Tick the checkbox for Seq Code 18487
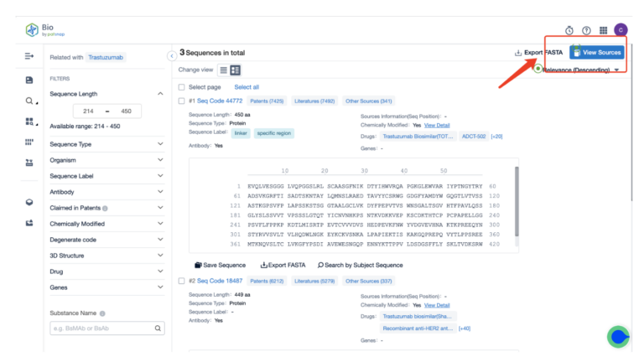Viewport: 644px width, 362px height. 182,281
